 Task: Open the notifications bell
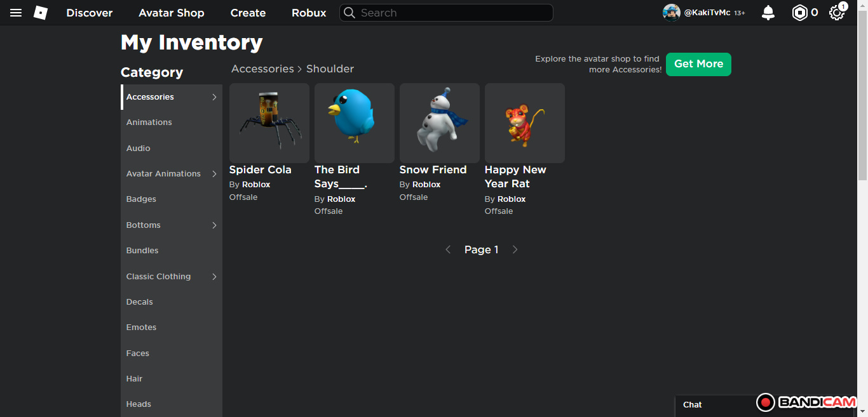(768, 13)
